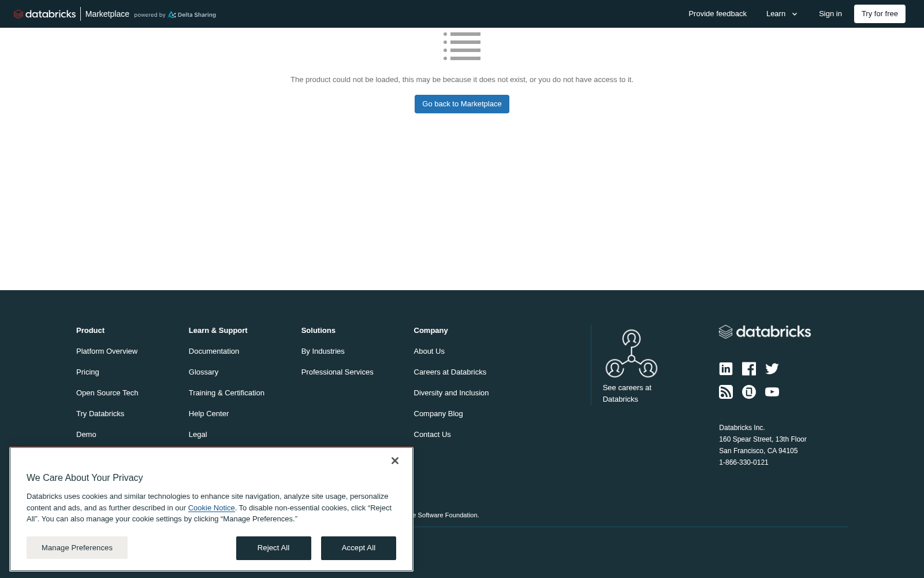
Task: Open Pricing footer link
Action: click(x=88, y=372)
